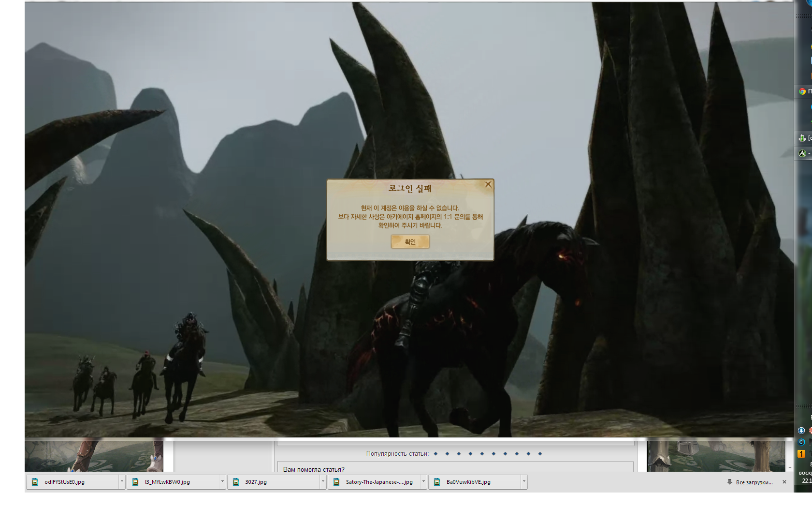Close the downloads bar
Screen dimensions: 812x508
tap(784, 482)
